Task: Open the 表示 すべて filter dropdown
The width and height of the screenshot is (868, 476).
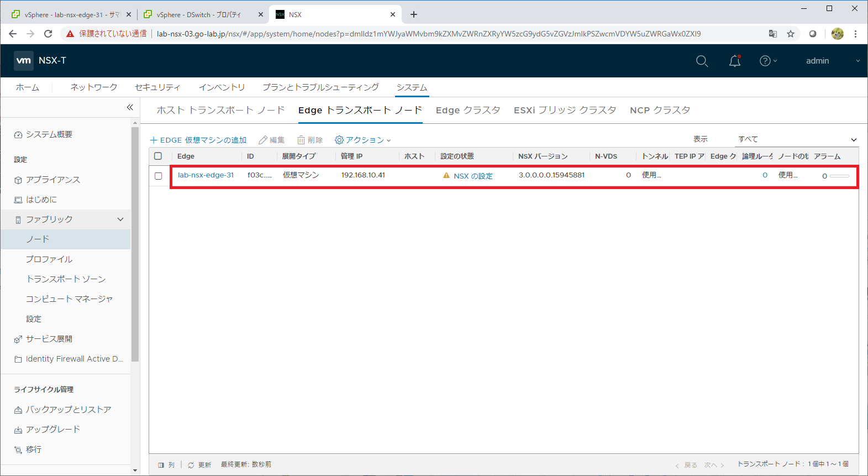Action: point(797,139)
